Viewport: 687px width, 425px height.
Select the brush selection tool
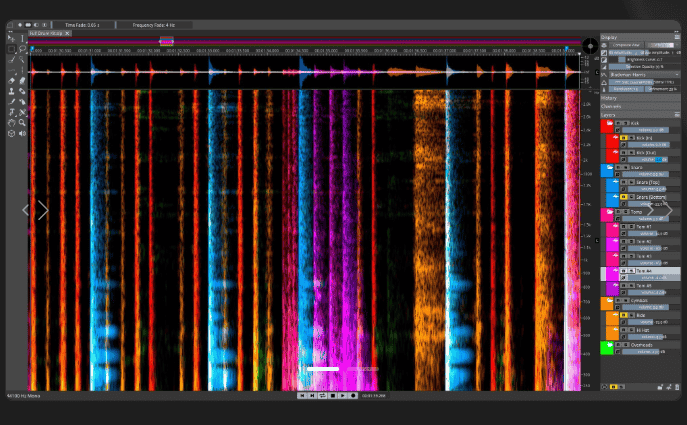click(x=12, y=60)
